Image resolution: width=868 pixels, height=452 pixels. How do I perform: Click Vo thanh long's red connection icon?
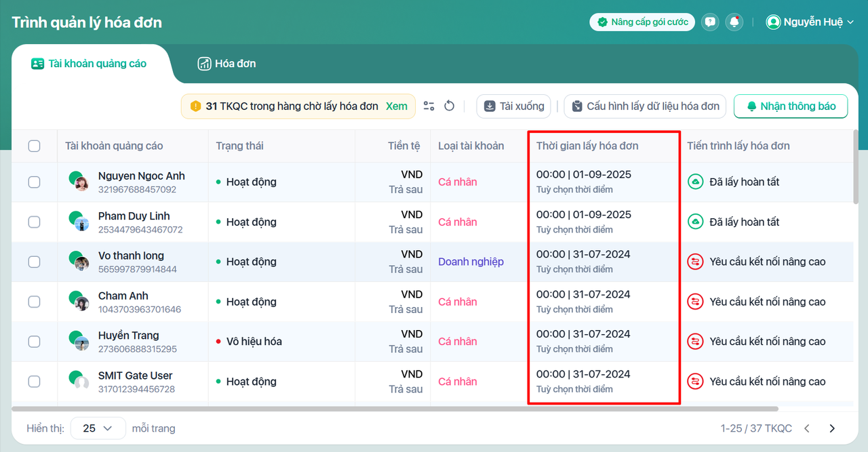[x=695, y=262]
